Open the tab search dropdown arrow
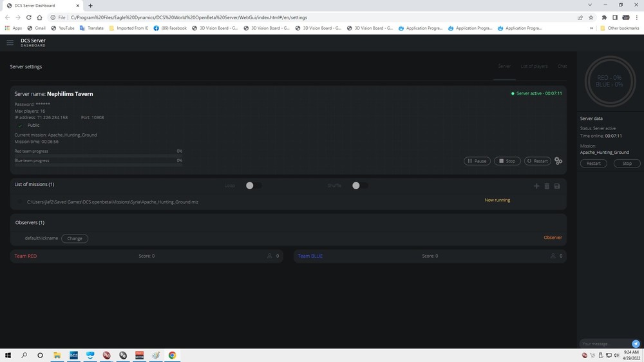 pos(590,5)
